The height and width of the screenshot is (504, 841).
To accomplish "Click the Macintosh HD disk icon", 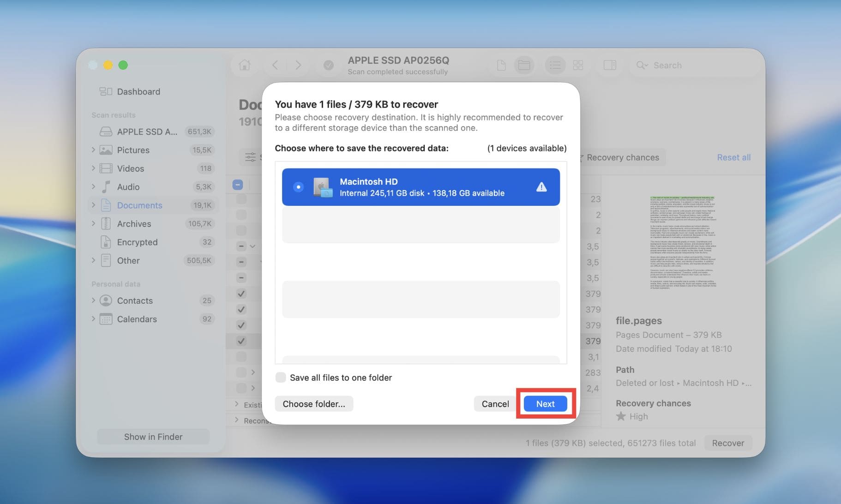I will point(322,187).
